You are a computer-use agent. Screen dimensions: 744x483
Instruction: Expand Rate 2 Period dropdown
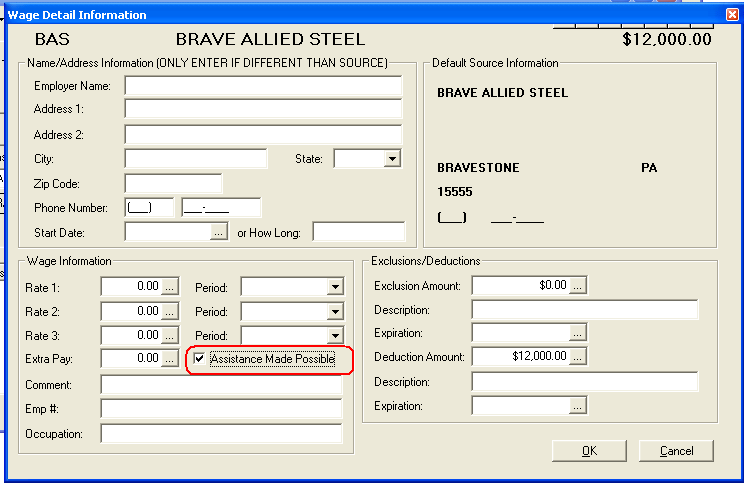(x=335, y=311)
